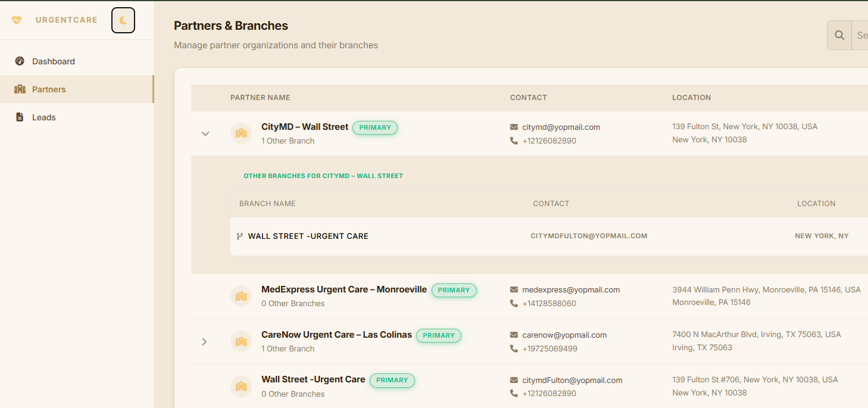Select Partners in the sidebar
This screenshot has width=868, height=408.
point(49,89)
